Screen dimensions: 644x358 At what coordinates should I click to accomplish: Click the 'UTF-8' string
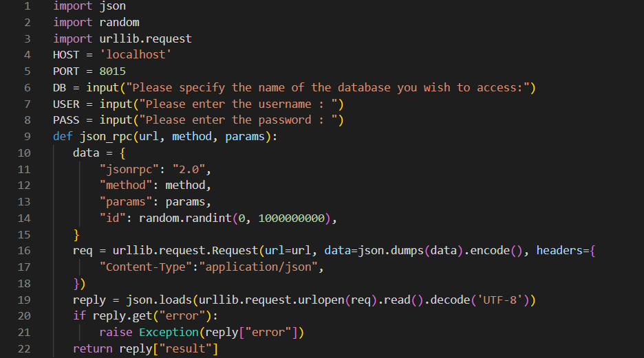click(500, 300)
